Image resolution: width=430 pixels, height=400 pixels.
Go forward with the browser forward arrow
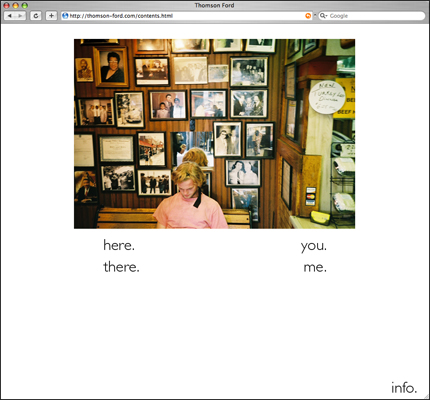20,16
